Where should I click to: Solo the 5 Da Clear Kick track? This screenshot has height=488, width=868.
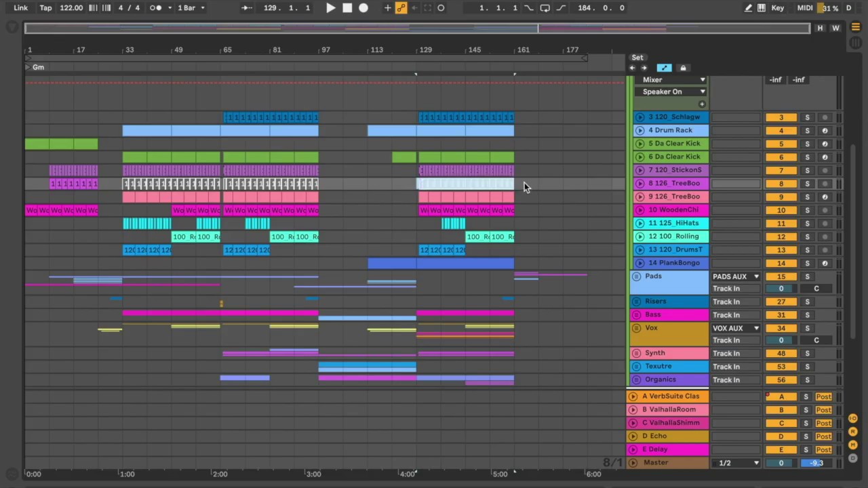click(x=807, y=144)
